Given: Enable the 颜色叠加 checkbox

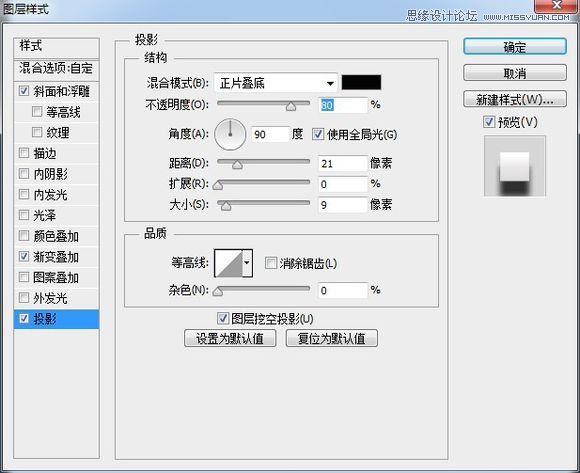Looking at the screenshot, I should click(x=24, y=236).
